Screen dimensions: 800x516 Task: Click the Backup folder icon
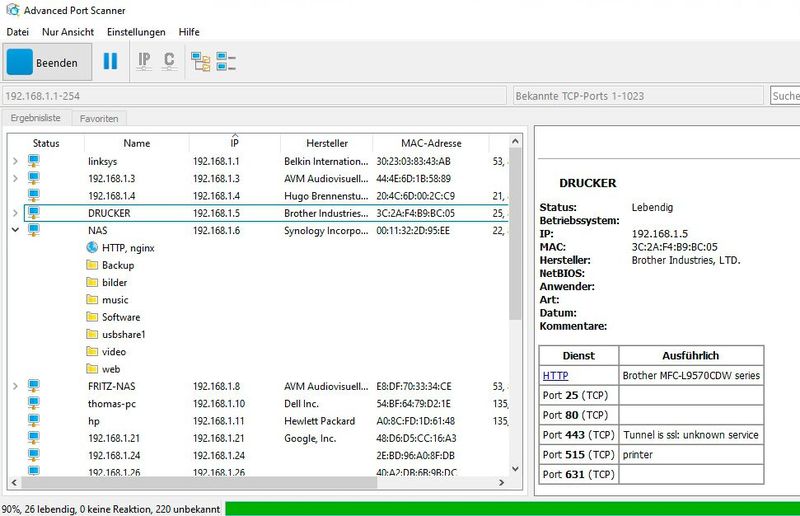(92, 265)
